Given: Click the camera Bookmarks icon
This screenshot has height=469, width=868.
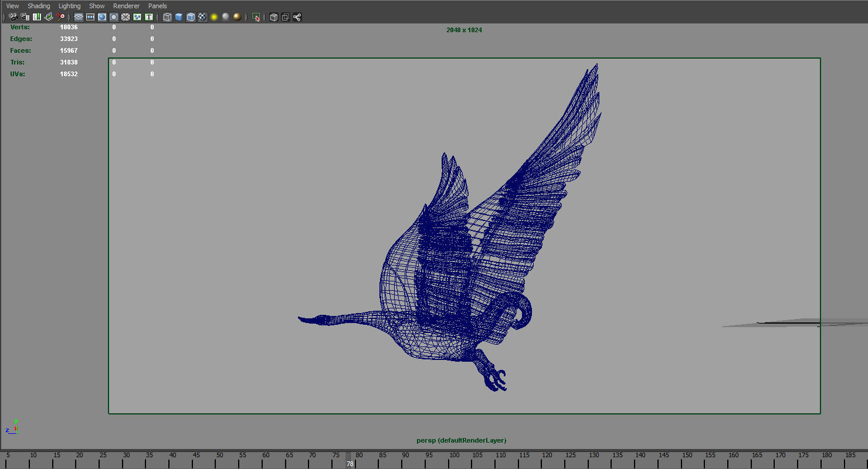Looking at the screenshot, I should [37, 17].
